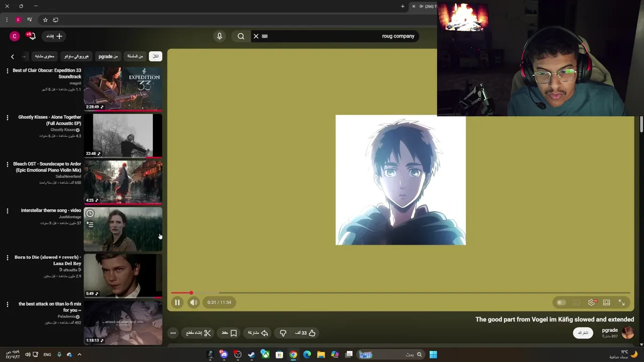The image size is (644, 362).
Task: Mute the video volume speaker icon
Action: [194, 302]
